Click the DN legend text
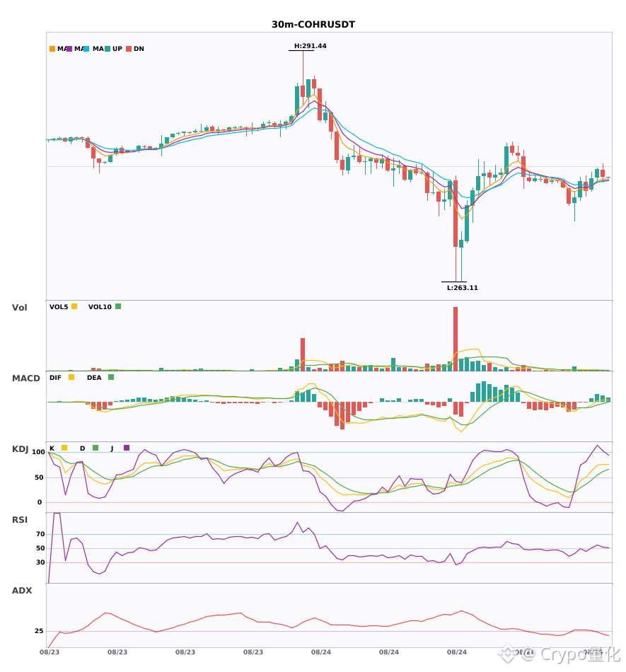The width and height of the screenshot is (626, 672). [x=139, y=49]
